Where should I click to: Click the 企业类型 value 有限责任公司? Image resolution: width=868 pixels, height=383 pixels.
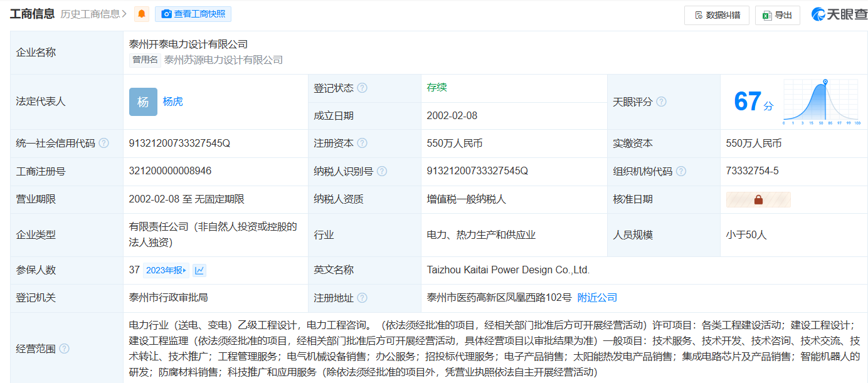tap(213, 234)
